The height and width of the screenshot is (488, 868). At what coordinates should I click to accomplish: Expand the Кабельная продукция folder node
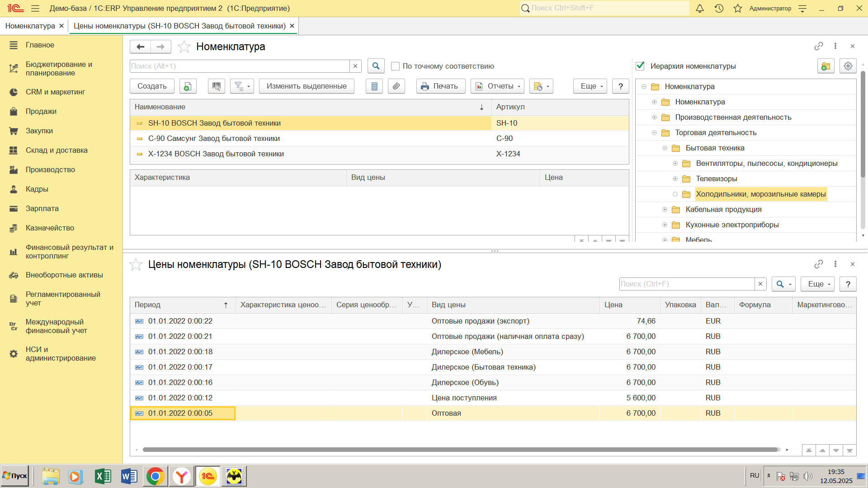coord(665,209)
